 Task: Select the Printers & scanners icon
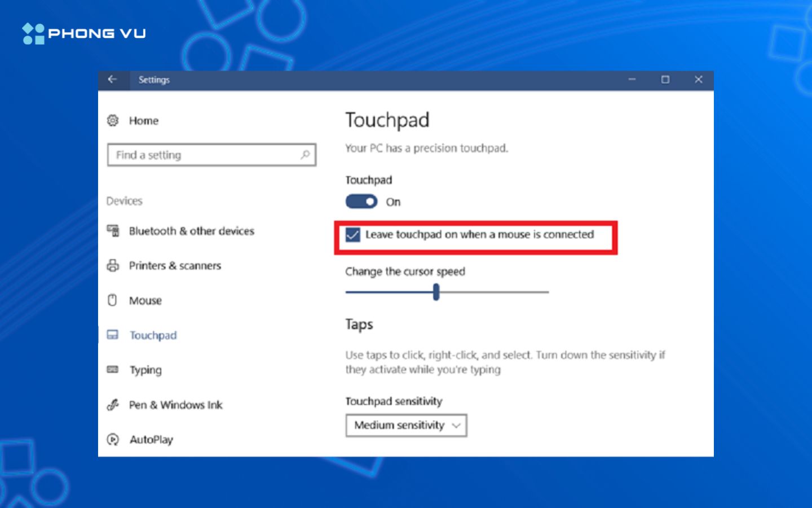coord(113,265)
